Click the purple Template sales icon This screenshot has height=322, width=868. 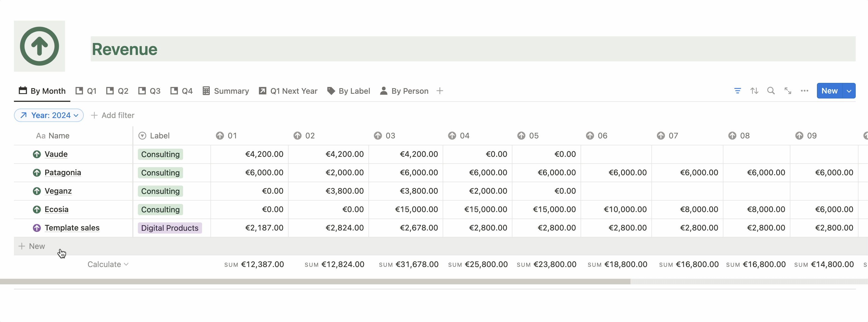pyautogui.click(x=37, y=228)
